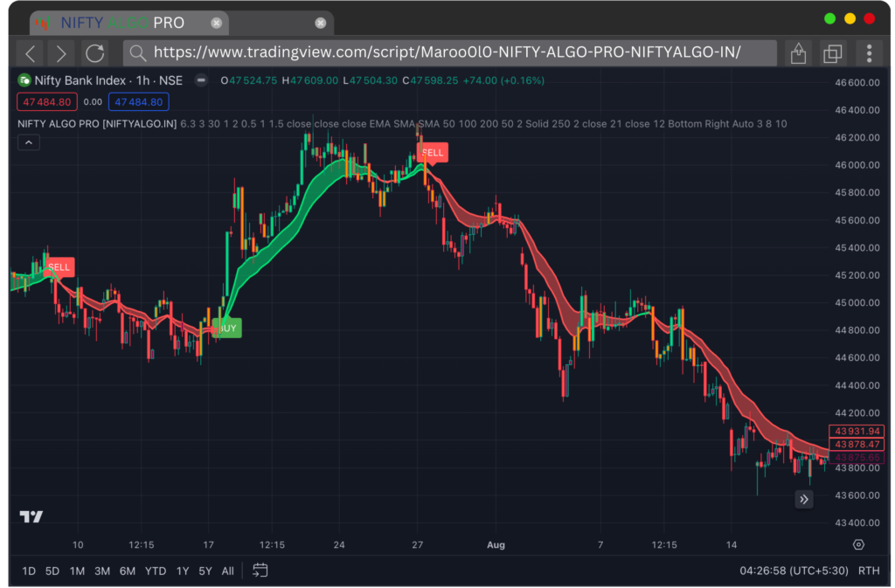Click the TradingView logo watermark
Screen dimensions: 895x588
[x=31, y=516]
